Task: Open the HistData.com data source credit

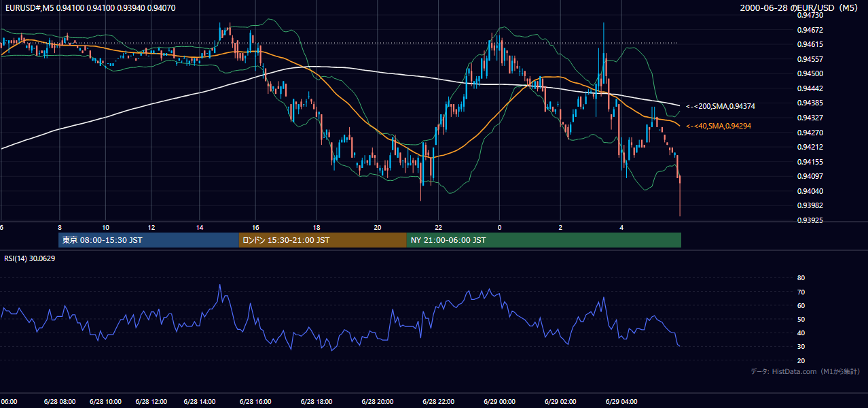Action: tap(806, 371)
